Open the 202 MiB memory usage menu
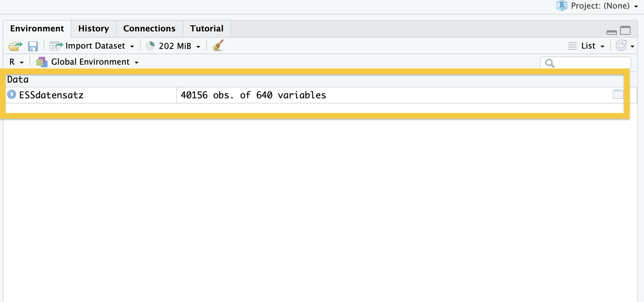This screenshot has height=302, width=644. pyautogui.click(x=173, y=46)
